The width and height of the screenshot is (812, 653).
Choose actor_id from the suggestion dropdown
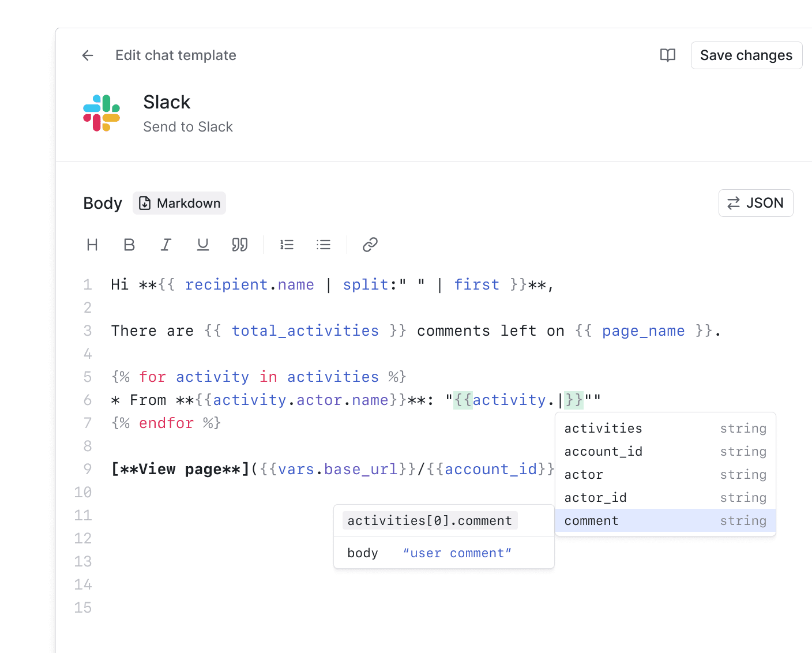pos(595,497)
